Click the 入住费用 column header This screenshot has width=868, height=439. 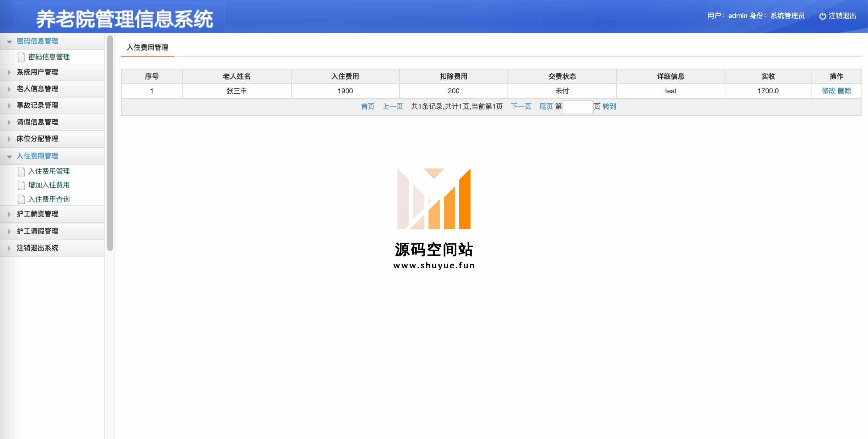[x=345, y=76]
